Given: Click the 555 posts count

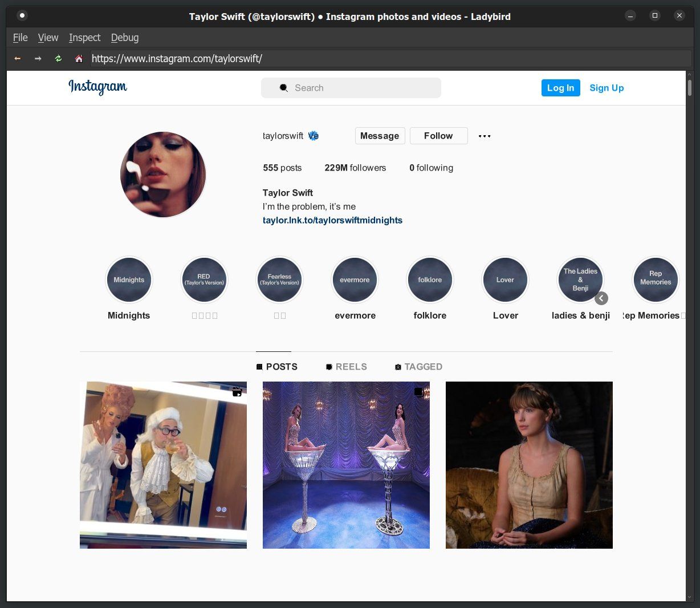Looking at the screenshot, I should point(282,168).
